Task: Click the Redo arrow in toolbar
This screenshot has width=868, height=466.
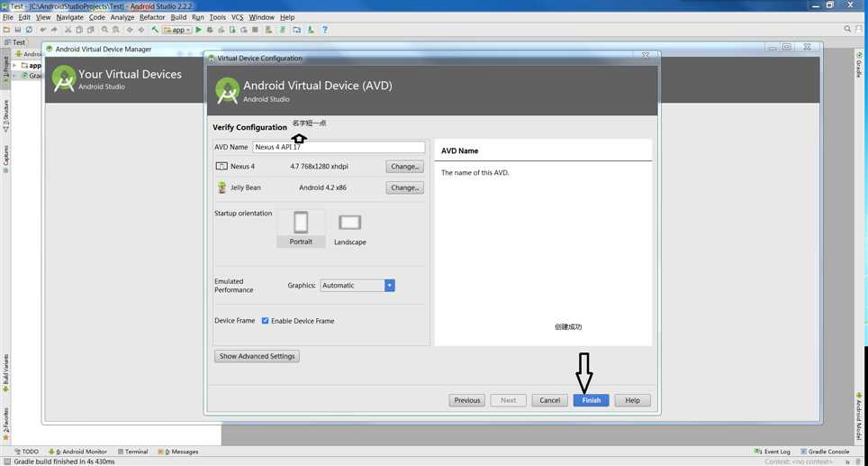Action: 54,30
